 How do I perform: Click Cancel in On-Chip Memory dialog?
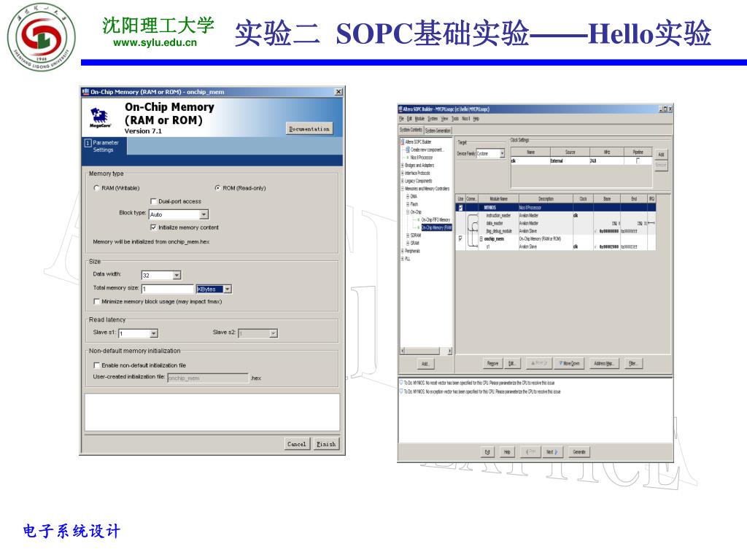click(x=297, y=444)
